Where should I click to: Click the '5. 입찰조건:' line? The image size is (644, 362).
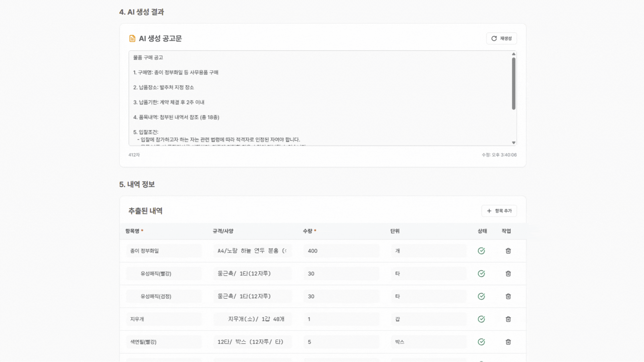146,132
